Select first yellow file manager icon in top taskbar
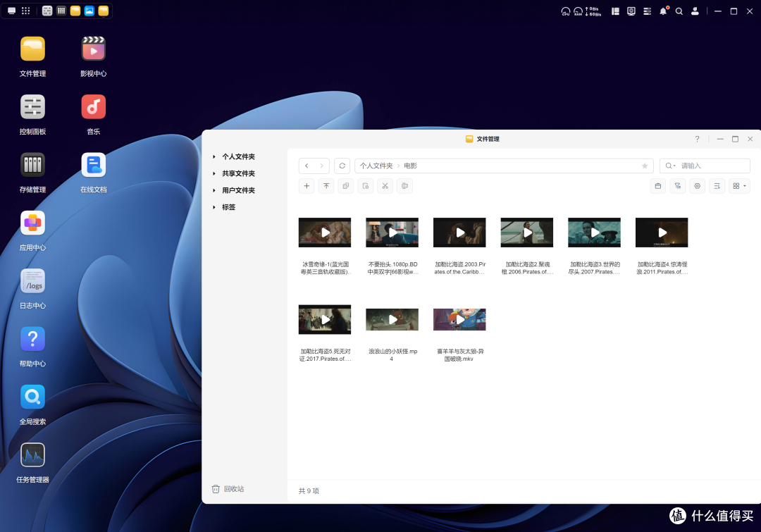Image resolution: width=761 pixels, height=532 pixels. point(75,11)
